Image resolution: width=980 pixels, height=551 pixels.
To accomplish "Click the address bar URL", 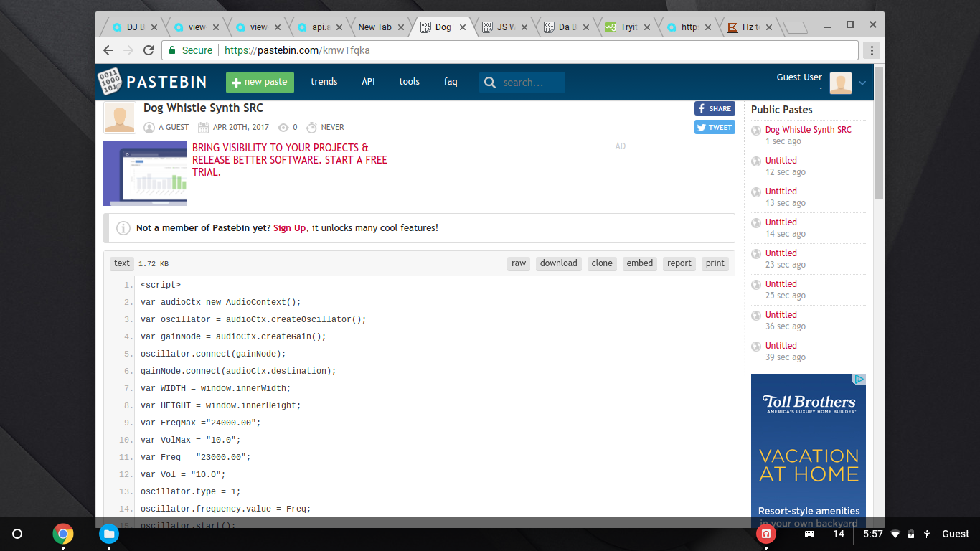I will [297, 50].
